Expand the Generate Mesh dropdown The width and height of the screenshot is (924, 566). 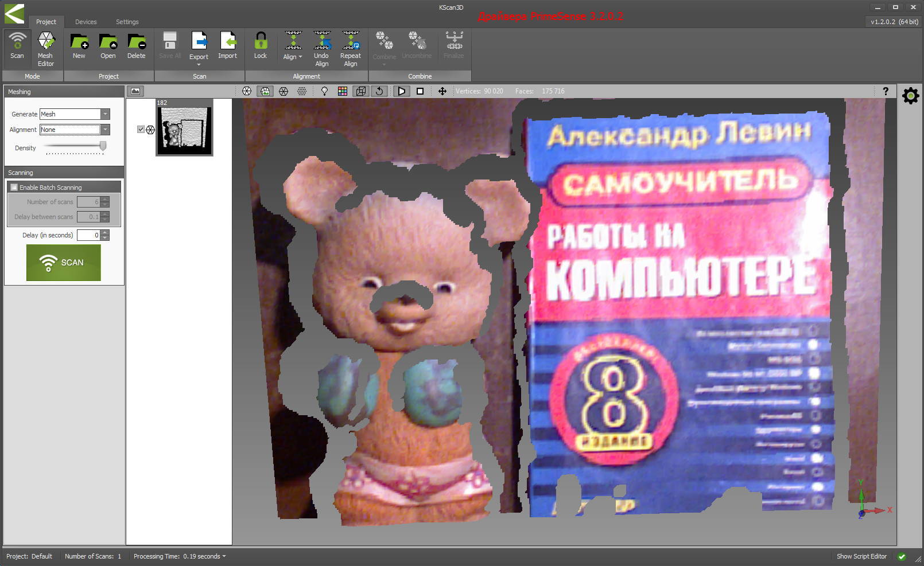pos(105,114)
